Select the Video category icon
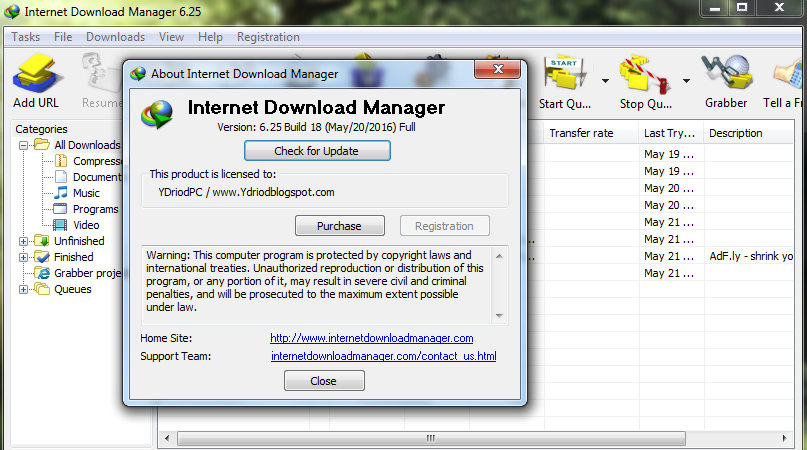Image resolution: width=807 pixels, height=450 pixels. (x=60, y=224)
